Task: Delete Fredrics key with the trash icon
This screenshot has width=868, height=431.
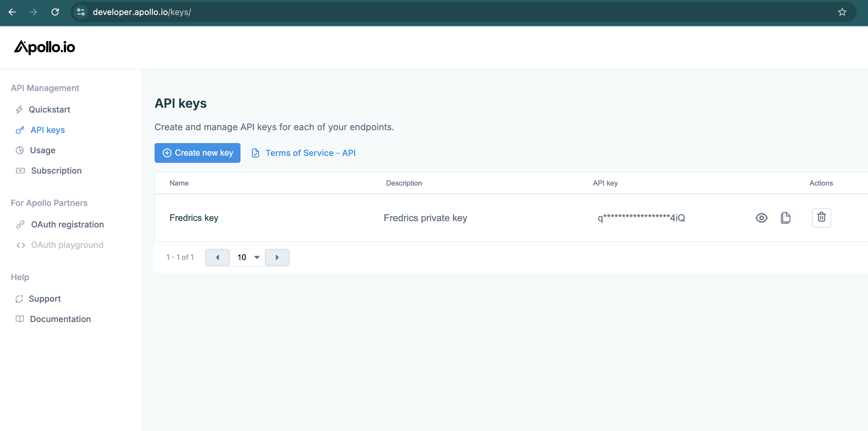Action: pos(822,218)
